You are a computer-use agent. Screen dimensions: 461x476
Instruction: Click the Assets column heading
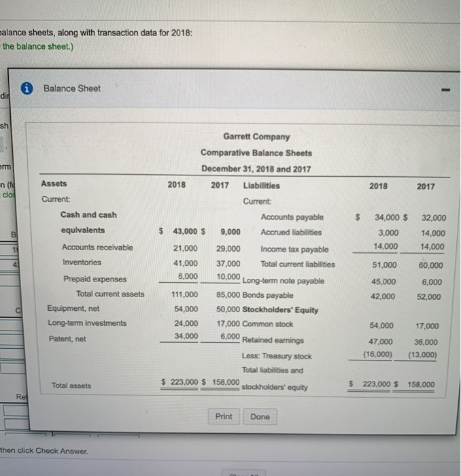[x=54, y=184]
